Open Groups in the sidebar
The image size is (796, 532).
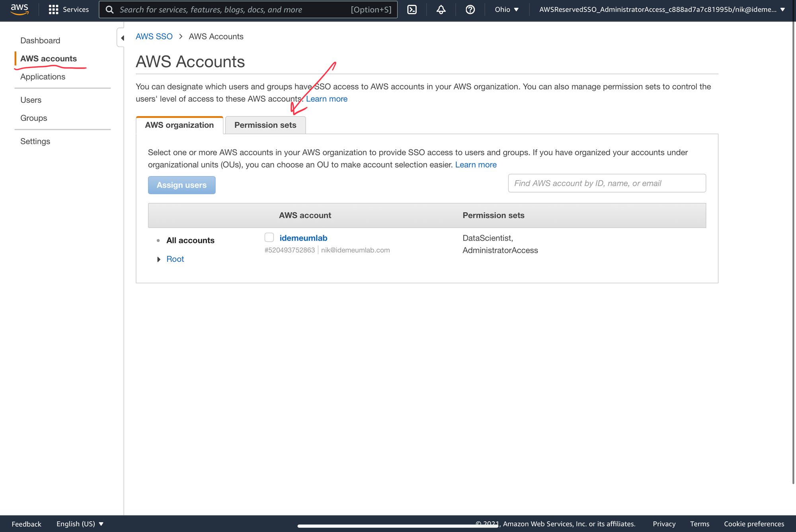[x=33, y=118]
